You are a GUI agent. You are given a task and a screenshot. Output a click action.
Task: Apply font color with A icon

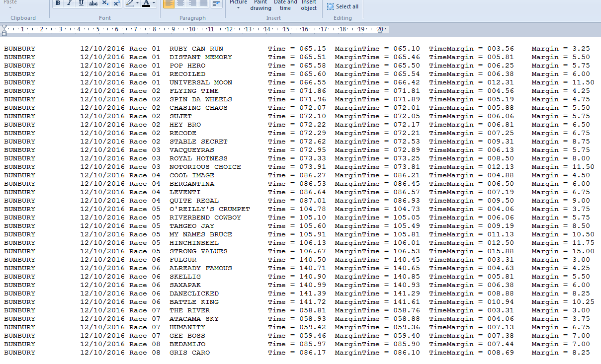click(x=146, y=3)
